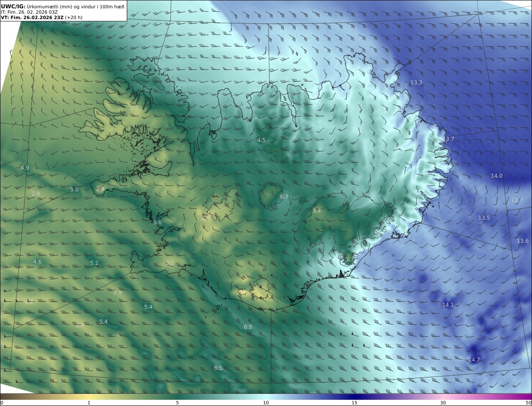Click the colorbar tick label 50
The height and width of the screenshot is (406, 532).
528,403
